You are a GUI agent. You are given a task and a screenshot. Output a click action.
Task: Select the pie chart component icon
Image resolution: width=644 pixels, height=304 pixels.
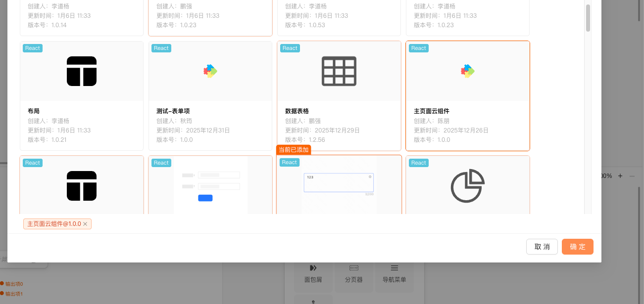coord(468,186)
